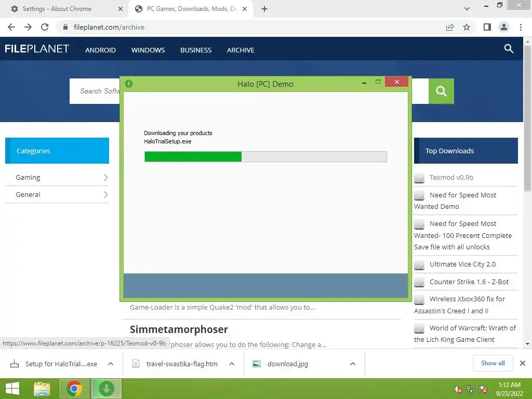Screen dimensions: 532x399
Task: Open tab search chevron in title bar
Action: (467, 9)
